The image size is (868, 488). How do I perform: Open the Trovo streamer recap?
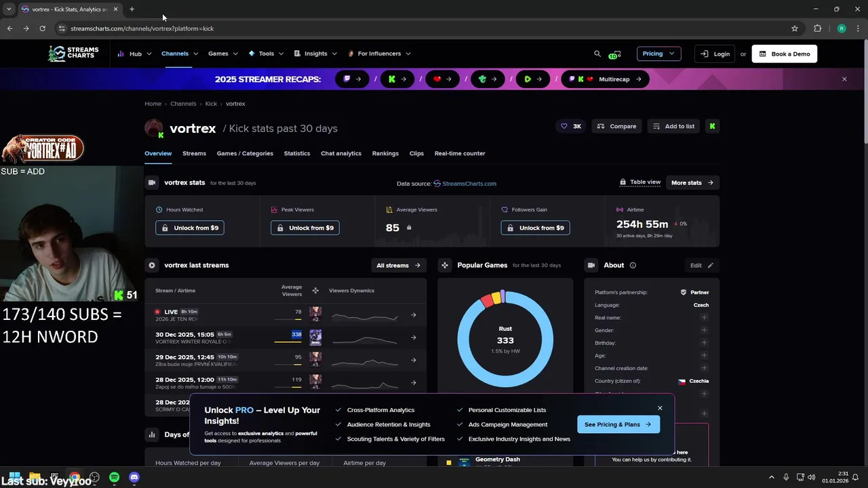488,79
